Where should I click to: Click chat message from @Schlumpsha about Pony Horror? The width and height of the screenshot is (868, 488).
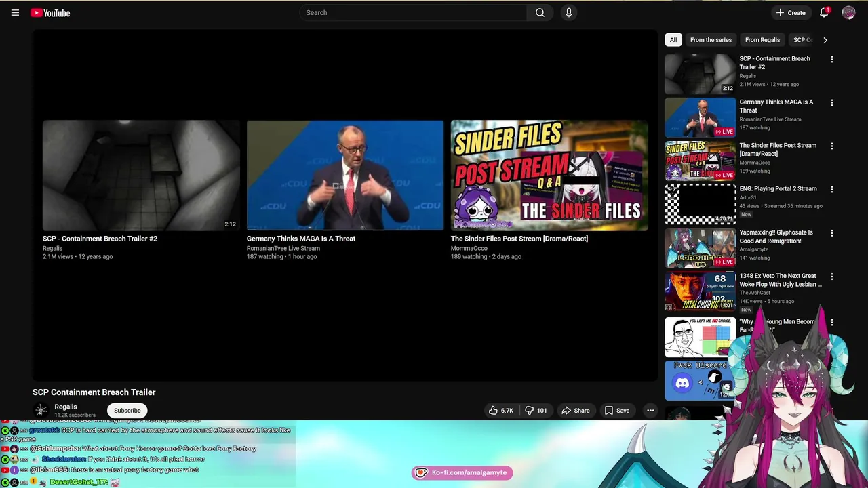tap(129, 449)
